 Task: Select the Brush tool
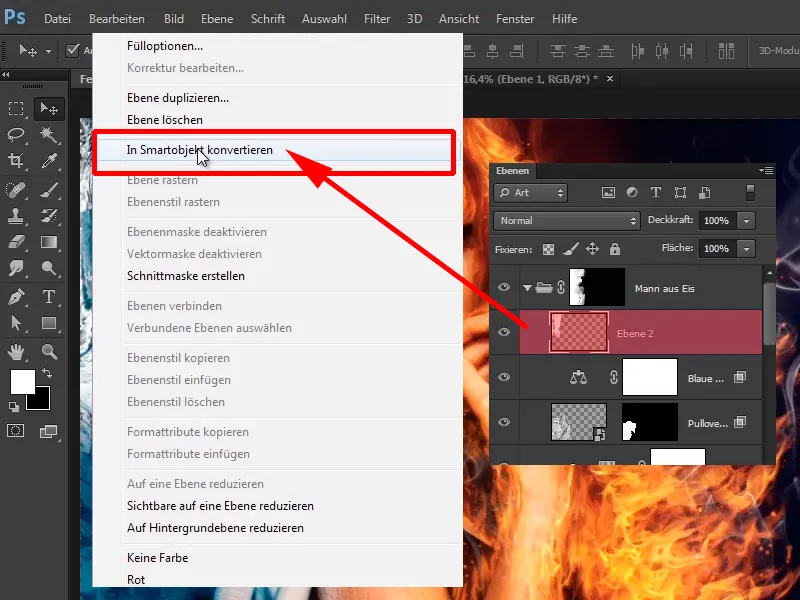point(49,190)
